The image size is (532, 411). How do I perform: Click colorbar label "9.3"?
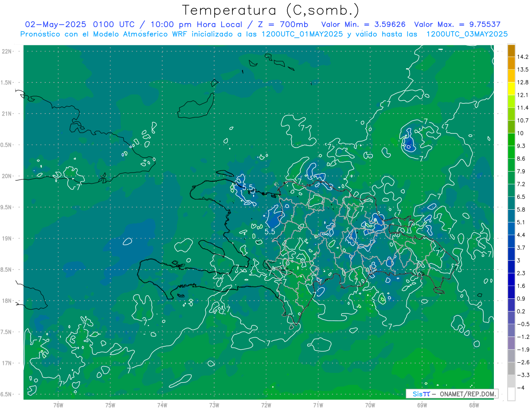click(x=521, y=146)
